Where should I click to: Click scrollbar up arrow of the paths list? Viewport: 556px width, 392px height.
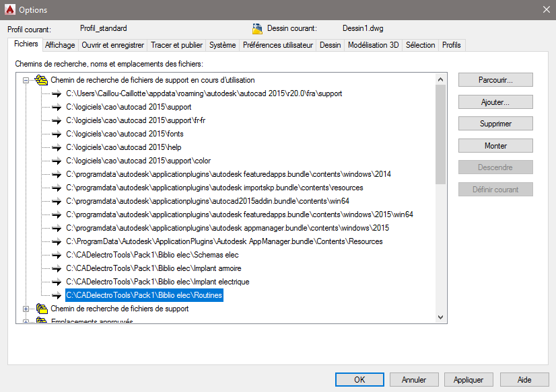pyautogui.click(x=440, y=79)
